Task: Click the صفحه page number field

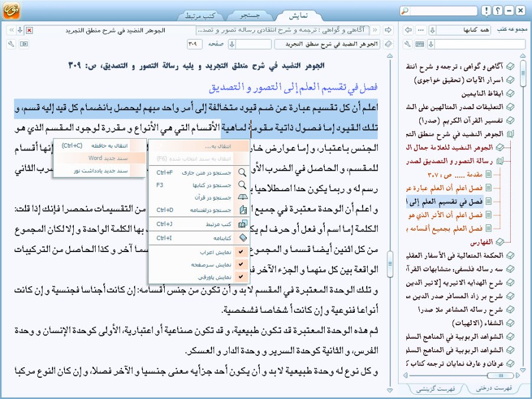Action: [x=194, y=44]
